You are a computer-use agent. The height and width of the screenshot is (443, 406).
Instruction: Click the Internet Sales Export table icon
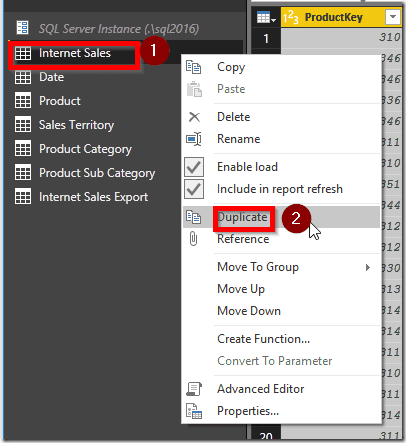(23, 197)
